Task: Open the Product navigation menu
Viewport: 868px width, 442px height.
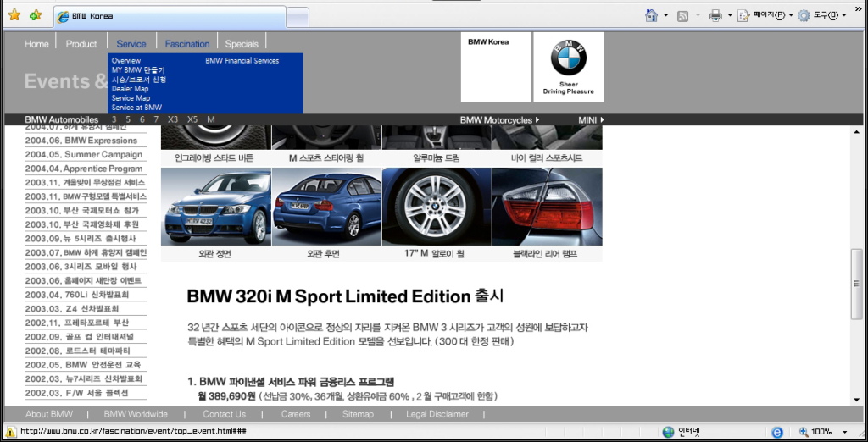Action: tap(81, 44)
